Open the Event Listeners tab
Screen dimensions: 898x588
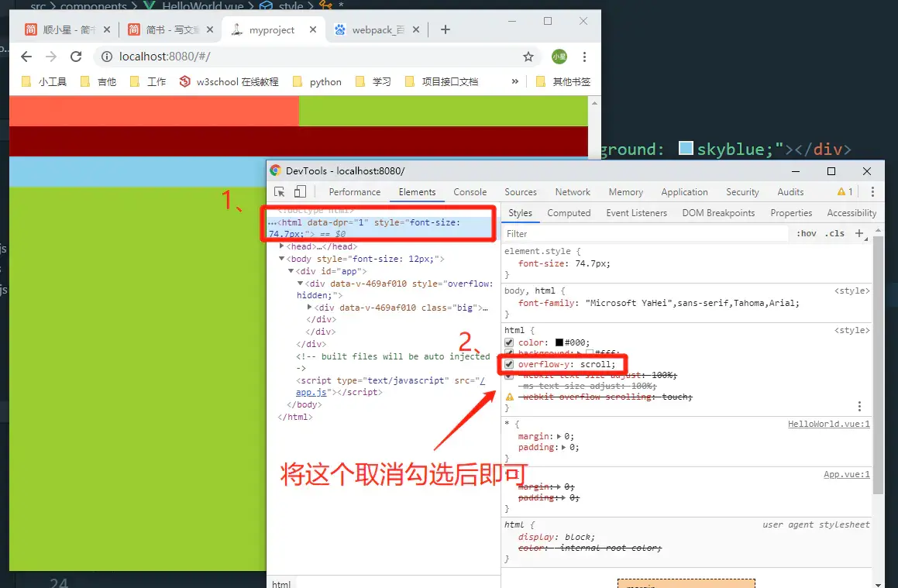(636, 213)
